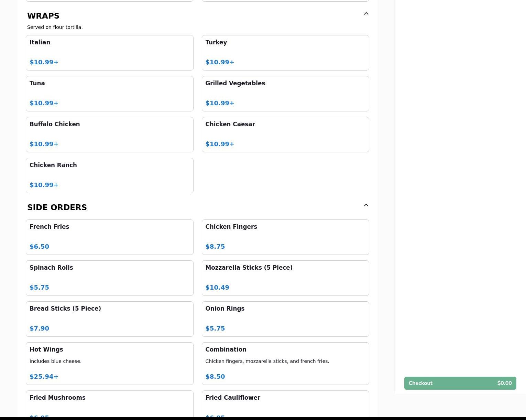Select the Fried Mushrooms item
Screen dimensions: 526x420
tap(109, 404)
